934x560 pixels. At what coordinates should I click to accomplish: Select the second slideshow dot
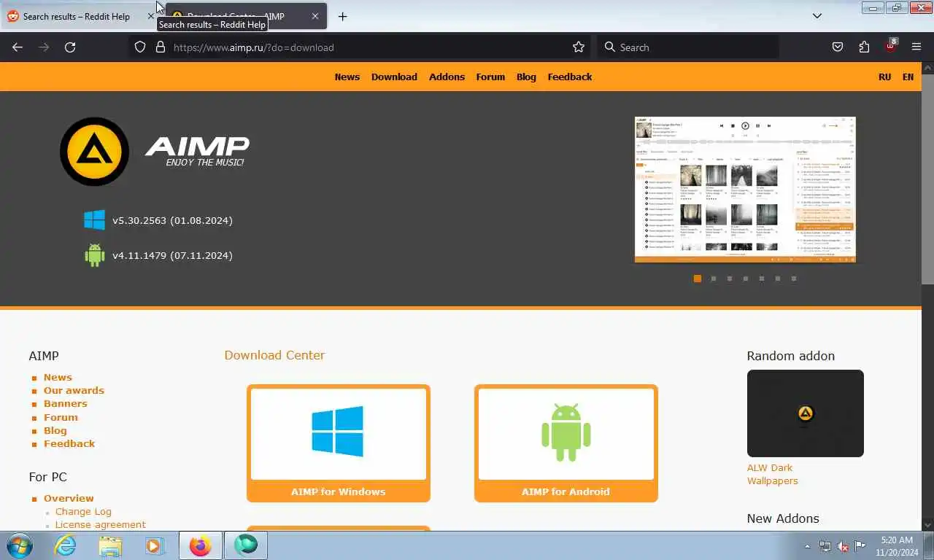[x=714, y=279]
